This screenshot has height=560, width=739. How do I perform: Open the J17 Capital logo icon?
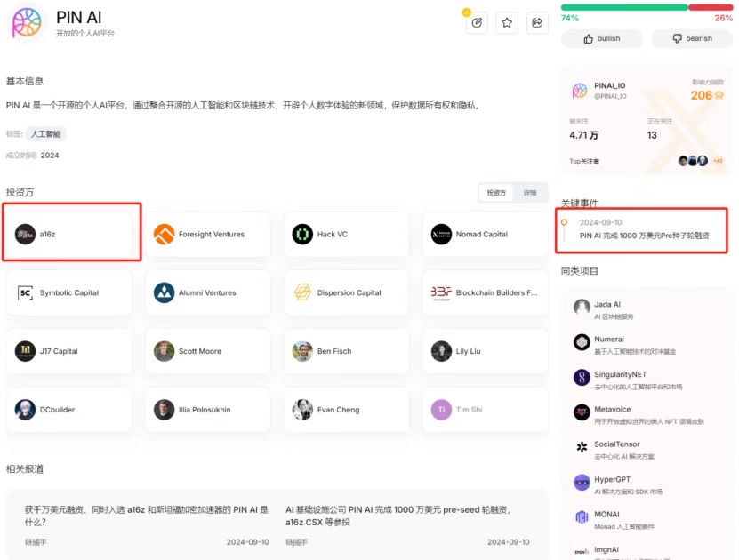(x=25, y=351)
